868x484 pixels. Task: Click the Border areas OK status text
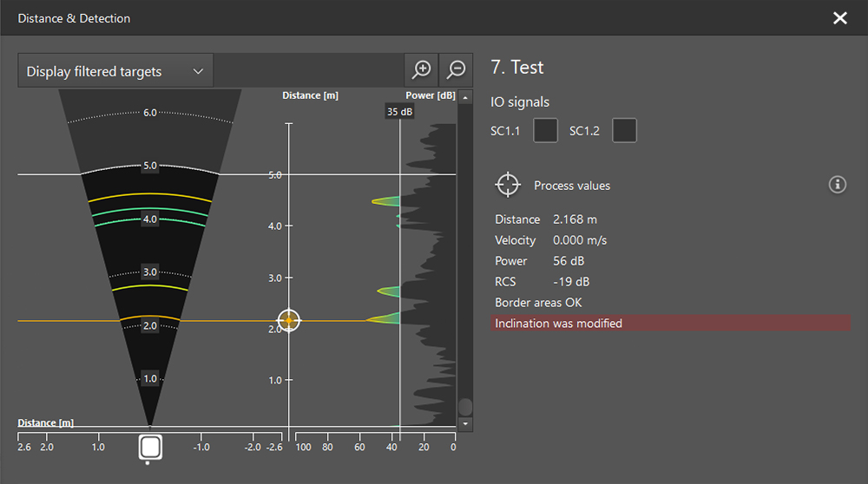(x=538, y=303)
